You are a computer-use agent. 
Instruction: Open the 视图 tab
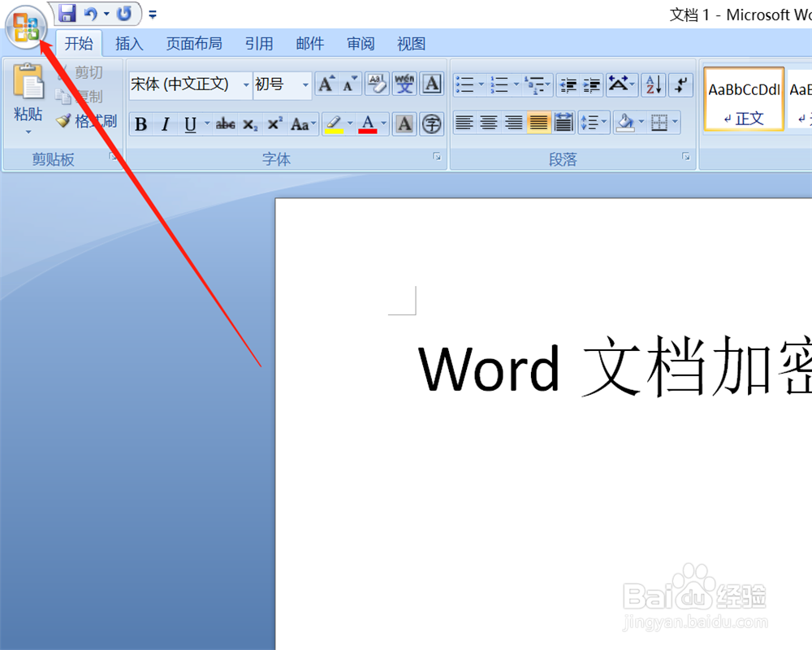pos(411,44)
